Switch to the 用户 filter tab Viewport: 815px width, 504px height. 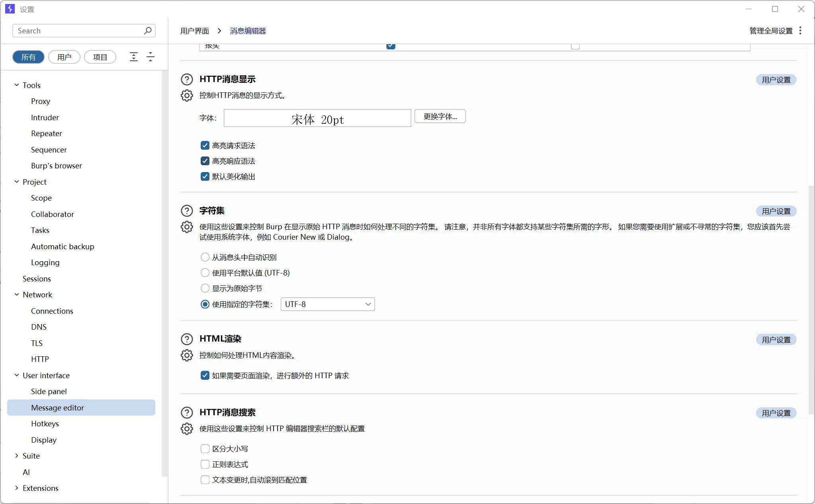point(64,57)
